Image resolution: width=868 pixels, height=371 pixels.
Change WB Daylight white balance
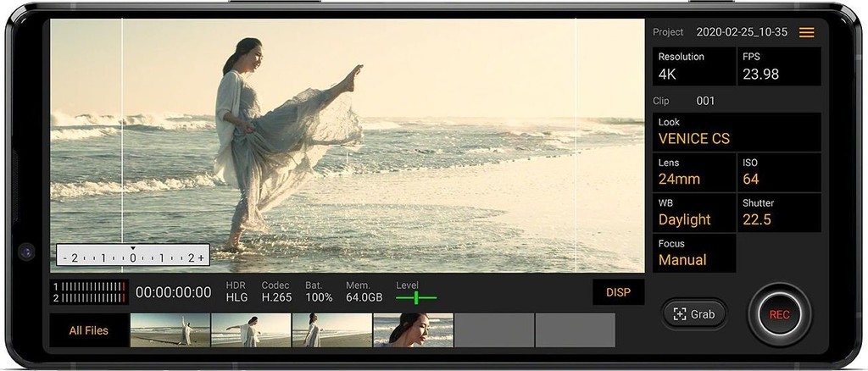click(x=693, y=213)
